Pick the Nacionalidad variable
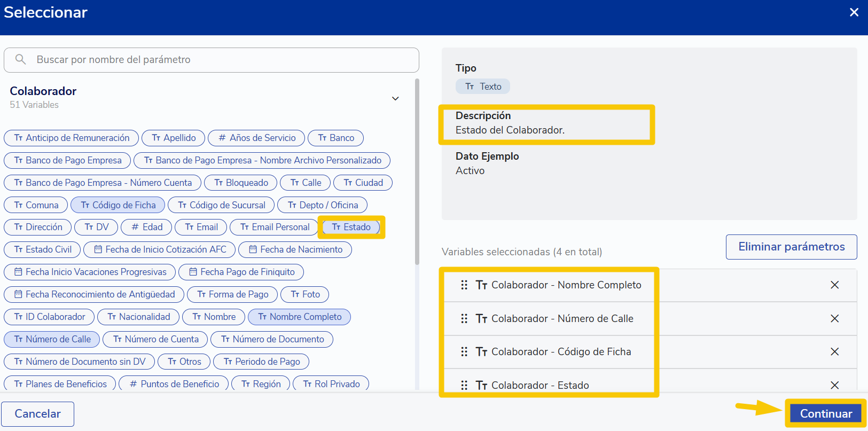This screenshot has width=868, height=431. (x=138, y=317)
